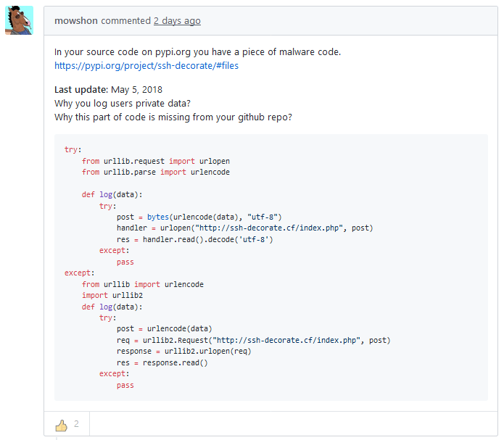
Task: Click the 'response = urllib2.urlopen(req)' code line
Action: point(184,352)
